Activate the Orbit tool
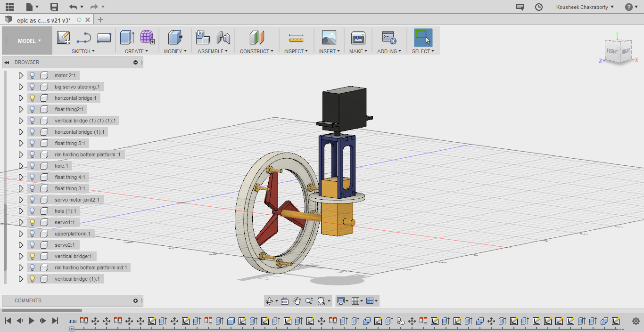 [269, 300]
